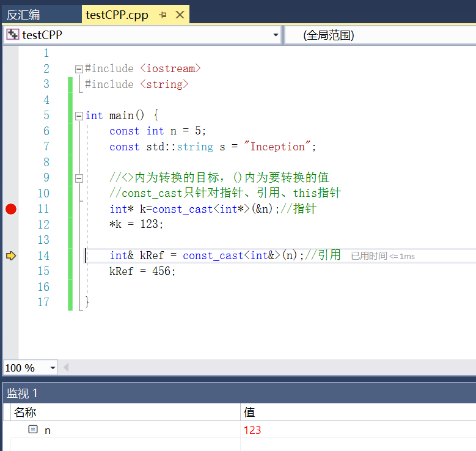
Task: Open the 100 % zoom dropdown
Action: click(x=53, y=368)
